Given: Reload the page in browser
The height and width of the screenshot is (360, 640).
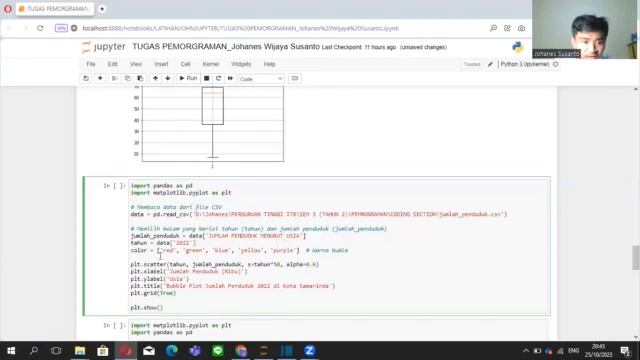Looking at the screenshot, I should click(x=40, y=28).
